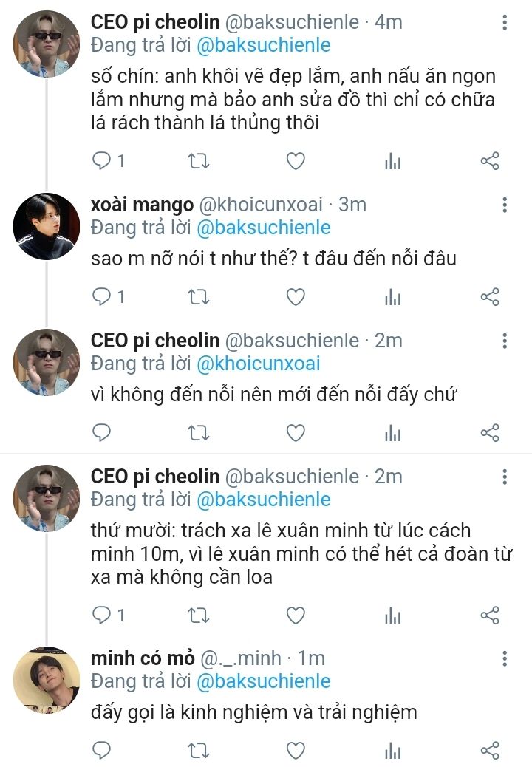Viewport: 532px width, 767px height.
Task: Open more options on minh có mỏ's tweet
Action: click(505, 658)
